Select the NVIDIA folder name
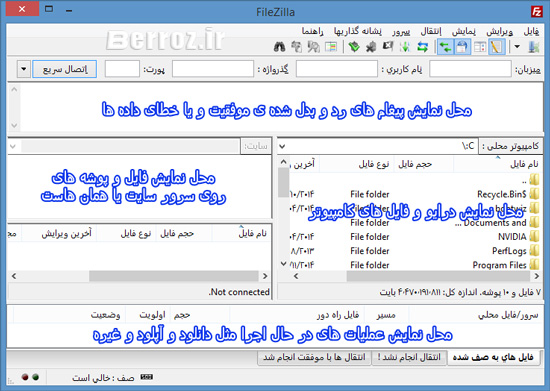 click(x=512, y=237)
